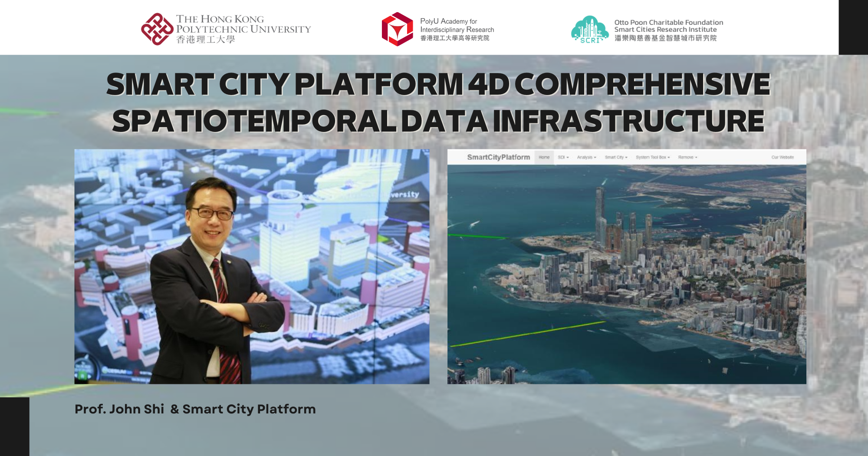Screen dimensions: 868x456
Task: Expand the System Tool Box menu
Action: coord(652,157)
